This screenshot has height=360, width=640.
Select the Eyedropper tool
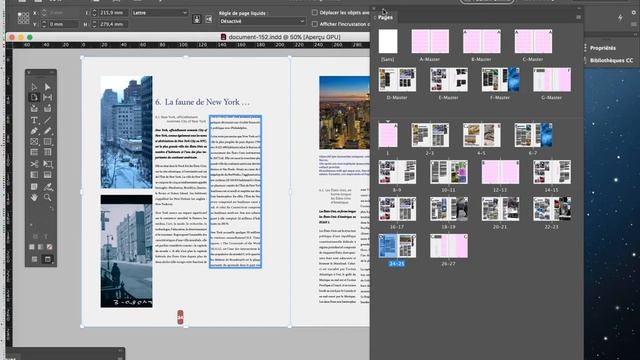point(47,187)
